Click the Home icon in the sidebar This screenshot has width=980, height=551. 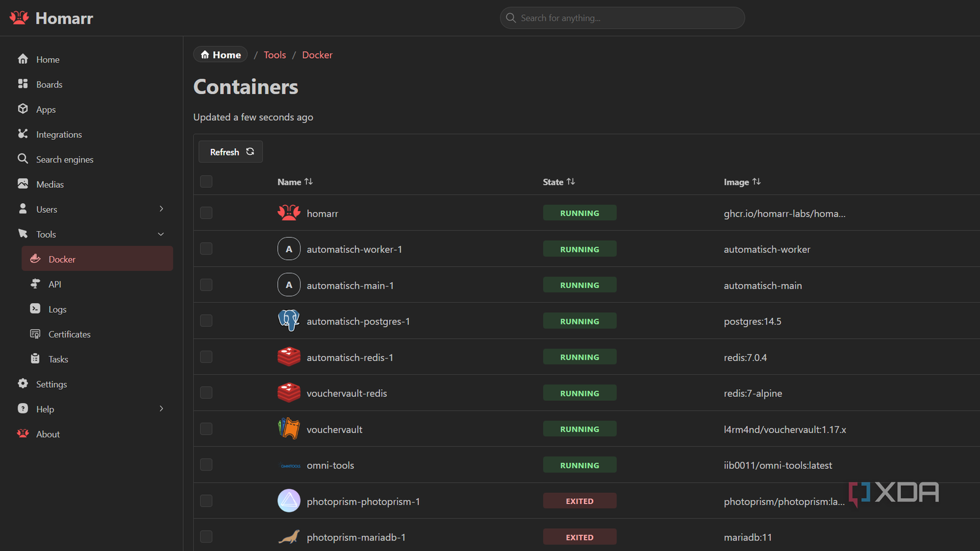click(x=23, y=59)
